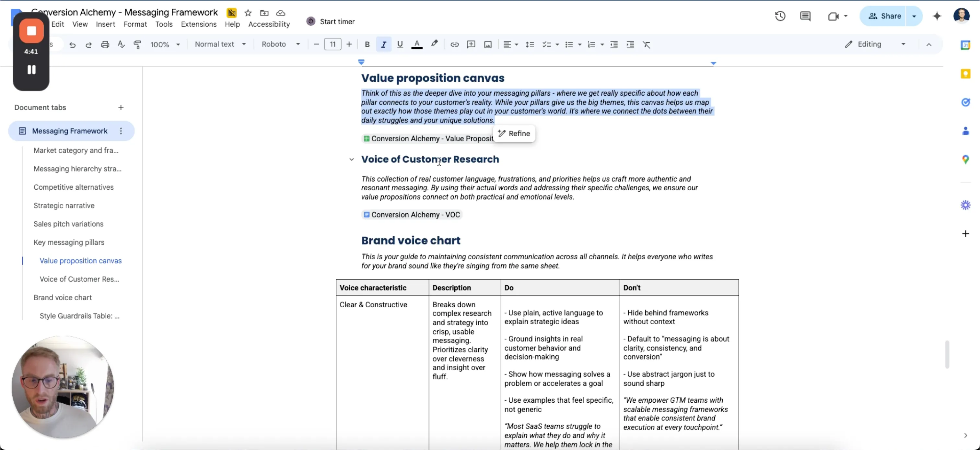The width and height of the screenshot is (980, 450).
Task: Click the paint format roller icon
Action: pyautogui.click(x=137, y=44)
